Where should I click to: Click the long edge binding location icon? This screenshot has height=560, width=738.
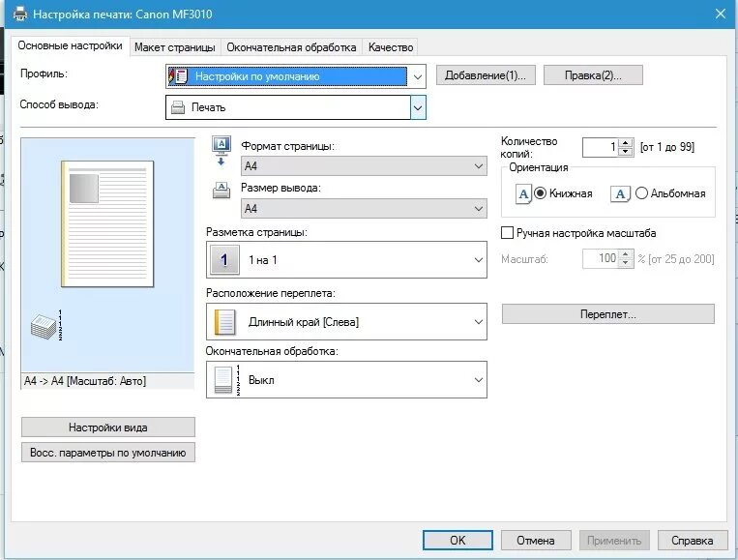tap(224, 322)
